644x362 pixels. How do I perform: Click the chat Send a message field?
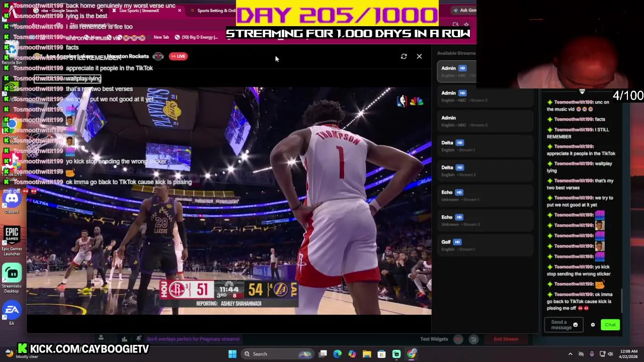tap(562, 325)
